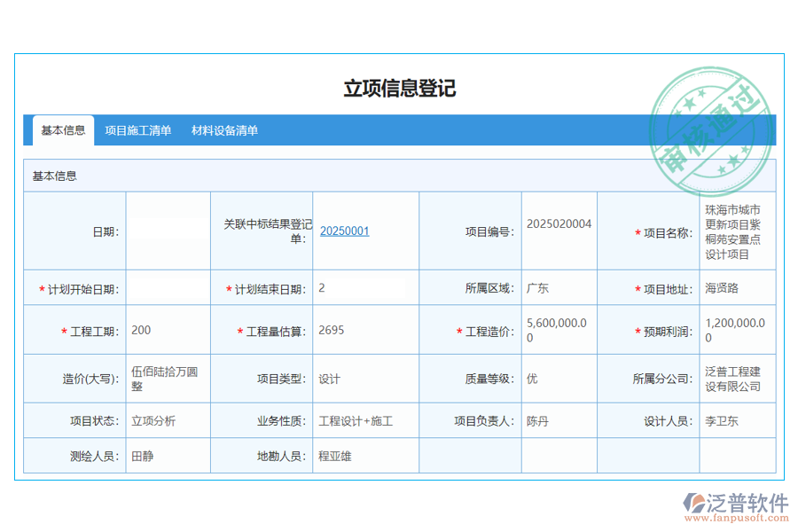Click the 计划结束日期 field showing 2
The height and width of the screenshot is (532, 798).
click(x=364, y=287)
